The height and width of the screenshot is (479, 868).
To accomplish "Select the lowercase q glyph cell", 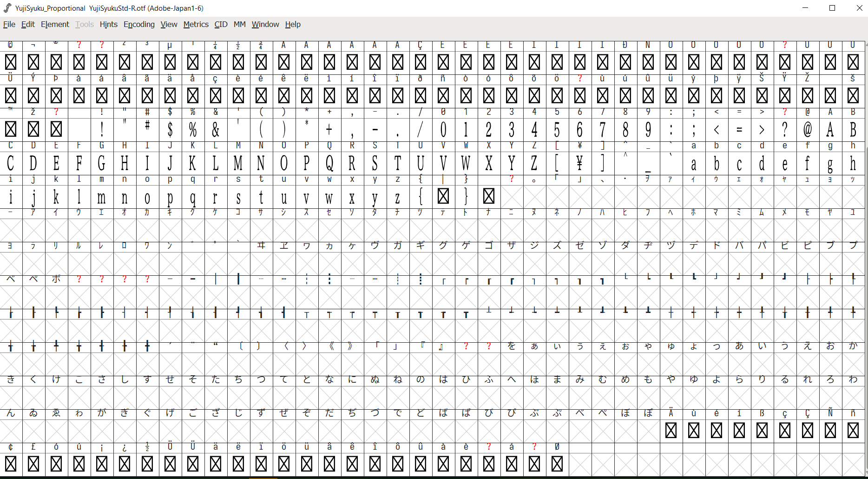I will tap(192, 197).
